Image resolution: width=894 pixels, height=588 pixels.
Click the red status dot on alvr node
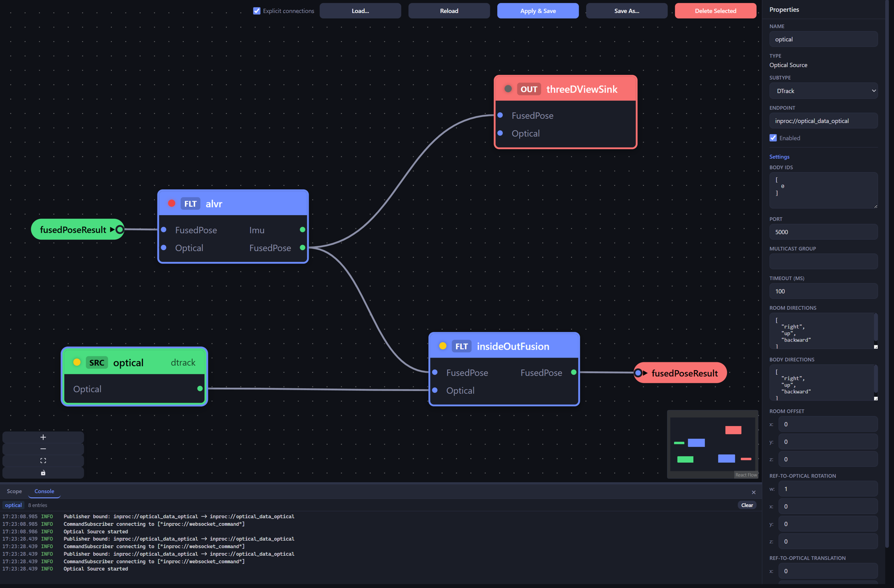[171, 203]
